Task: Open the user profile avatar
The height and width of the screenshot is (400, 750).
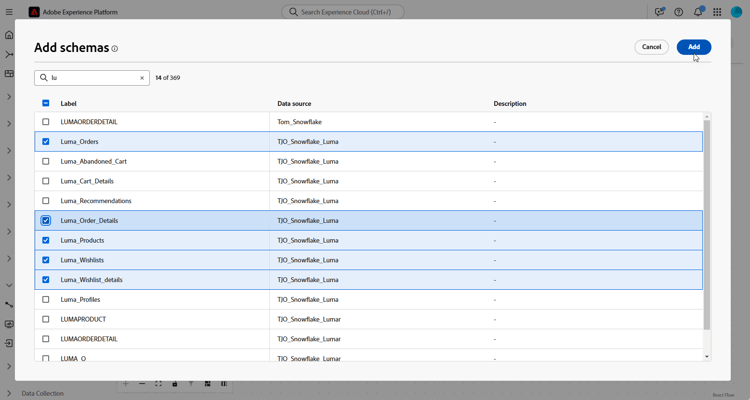Action: pos(736,12)
